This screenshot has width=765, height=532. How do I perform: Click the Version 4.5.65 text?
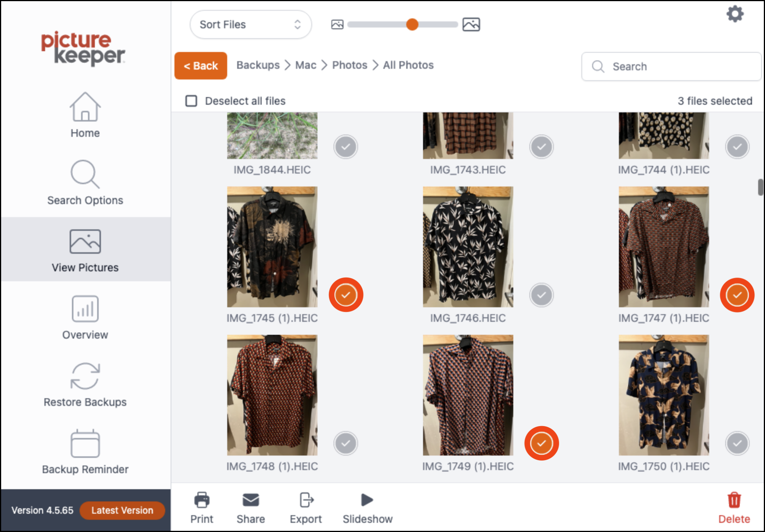(x=42, y=510)
